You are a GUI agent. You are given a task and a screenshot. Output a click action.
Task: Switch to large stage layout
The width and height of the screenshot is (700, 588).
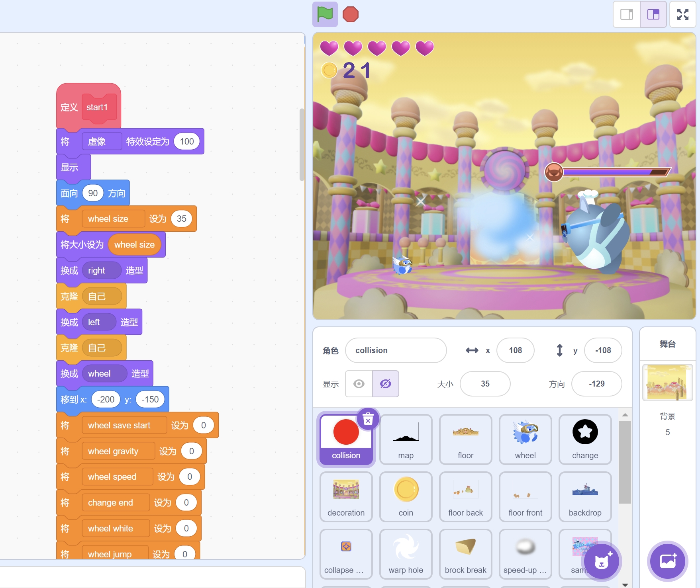click(653, 14)
